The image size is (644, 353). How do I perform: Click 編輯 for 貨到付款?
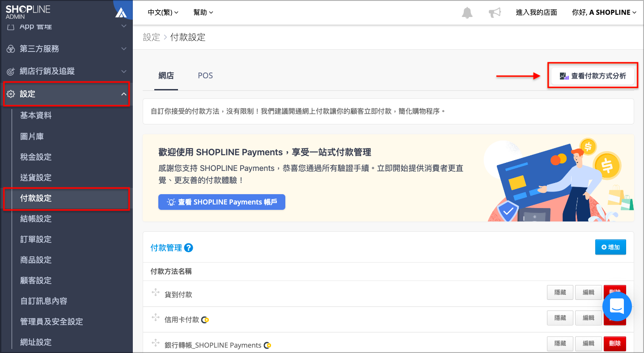click(x=588, y=293)
